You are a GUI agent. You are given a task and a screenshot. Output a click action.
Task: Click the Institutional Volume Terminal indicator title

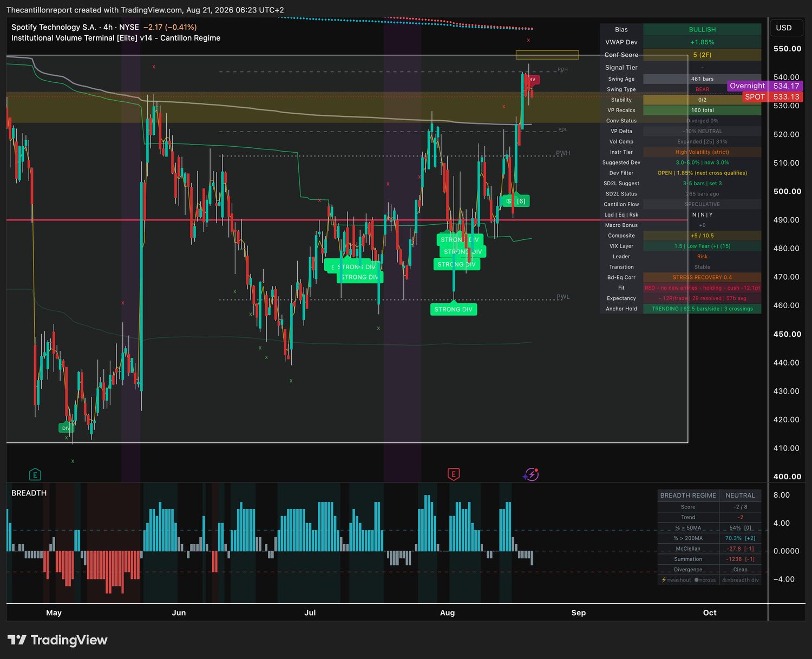pyautogui.click(x=116, y=38)
